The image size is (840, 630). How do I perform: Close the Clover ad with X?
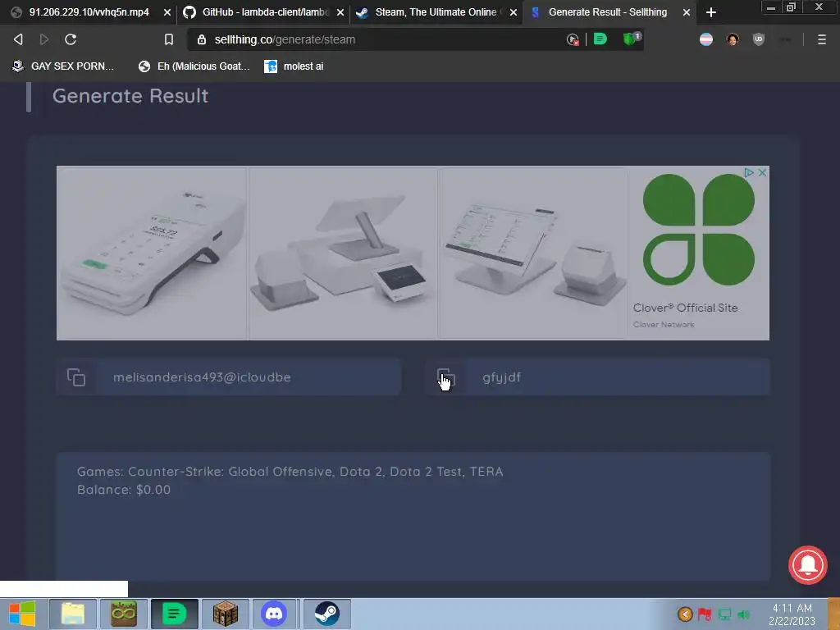(x=762, y=172)
